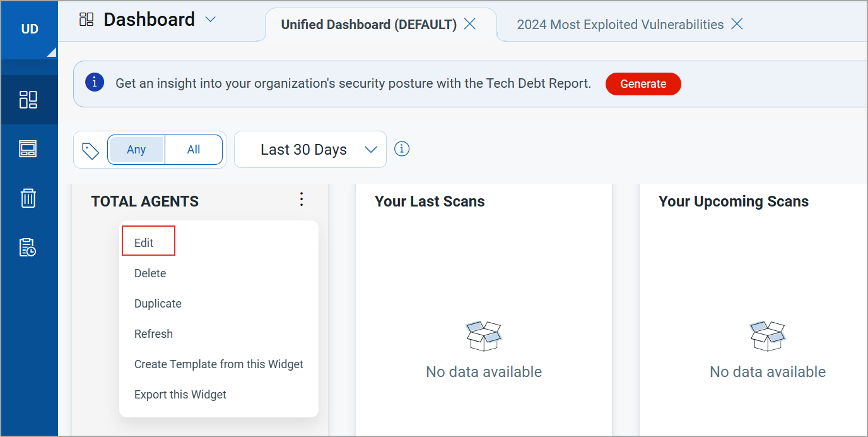Click No data available in Your Upcoming Scans
Image resolution: width=868 pixels, height=437 pixels.
pos(768,372)
